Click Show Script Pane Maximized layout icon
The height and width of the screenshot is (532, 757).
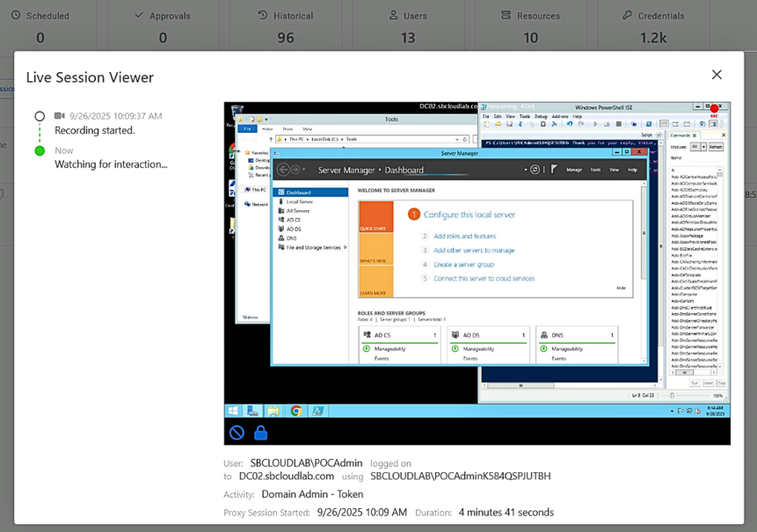click(x=687, y=124)
